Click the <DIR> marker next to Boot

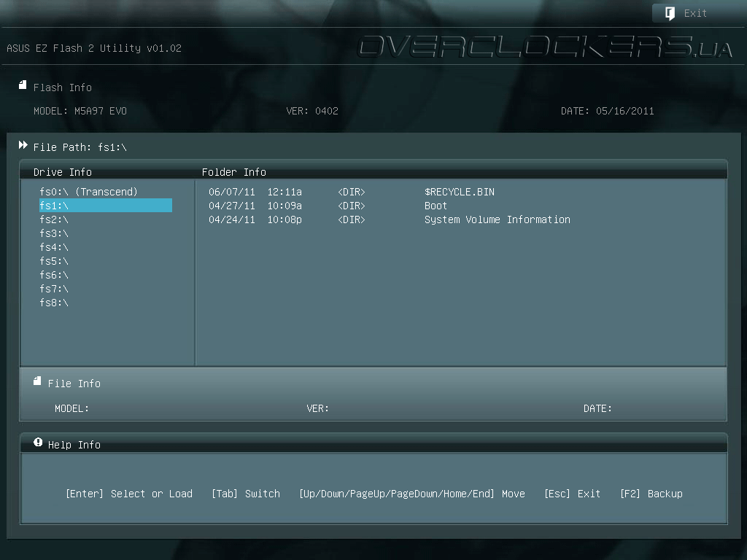pos(352,206)
